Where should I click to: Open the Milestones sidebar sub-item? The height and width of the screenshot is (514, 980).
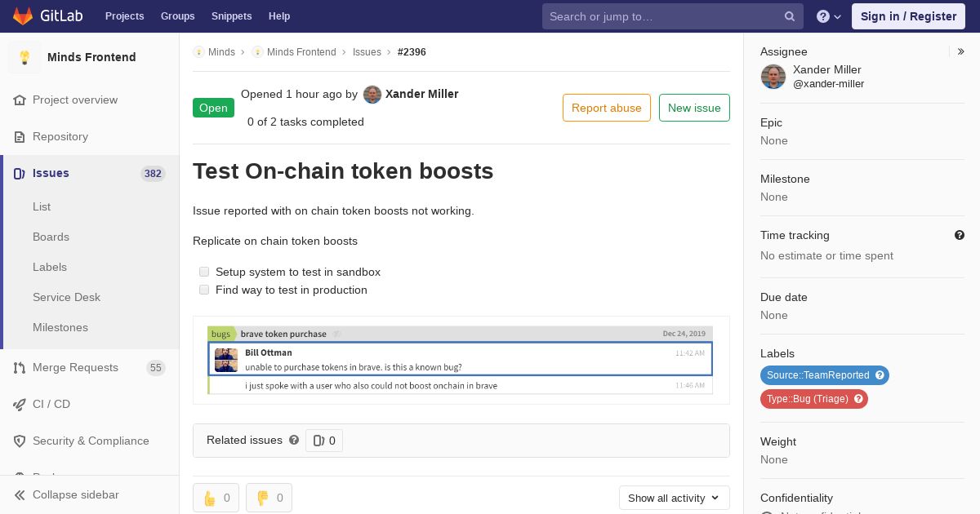(x=60, y=328)
